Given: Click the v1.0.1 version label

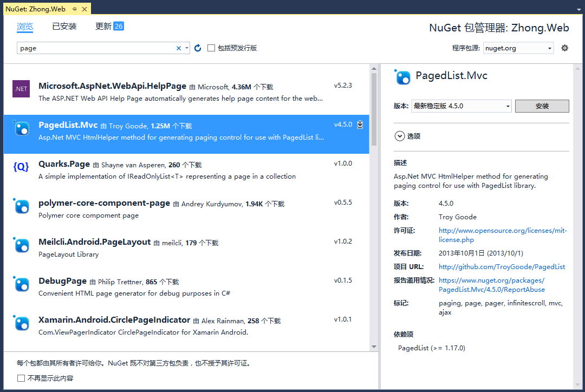Looking at the screenshot, I should 343,319.
